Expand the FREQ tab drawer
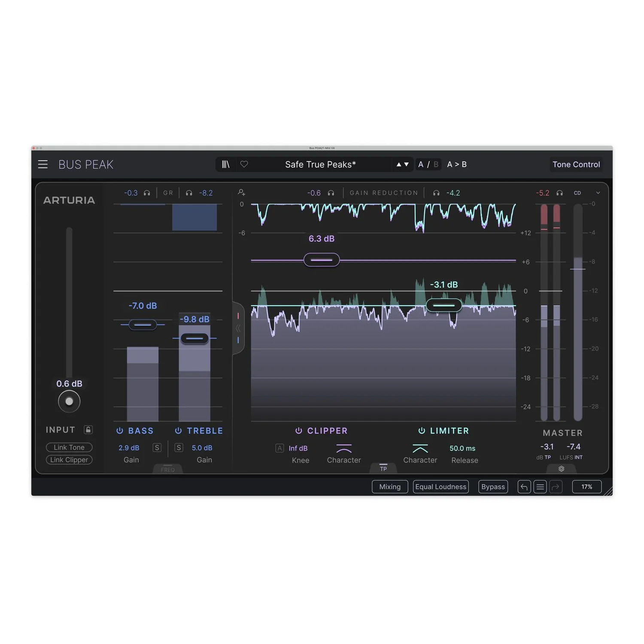644x644 pixels. coord(168,469)
